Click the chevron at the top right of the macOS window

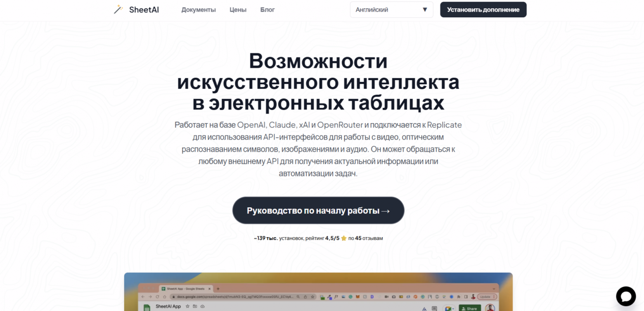point(493,289)
